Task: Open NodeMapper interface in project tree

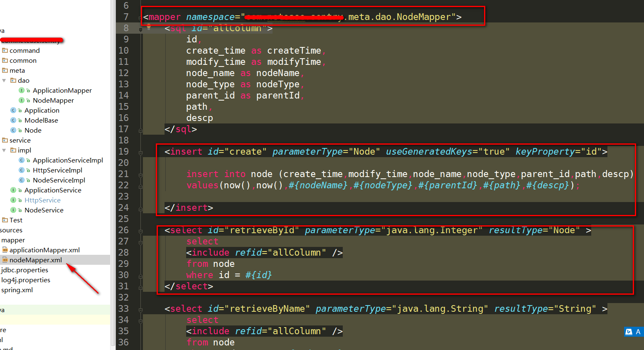Action: (x=53, y=100)
